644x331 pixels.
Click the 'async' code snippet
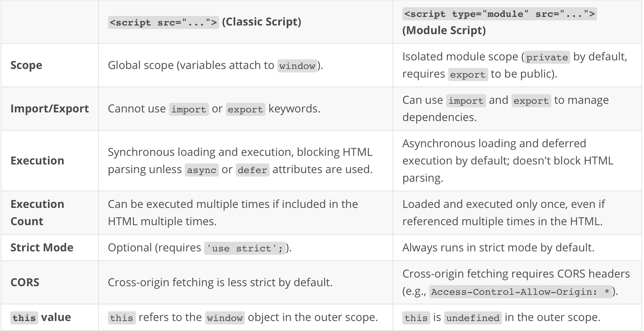pyautogui.click(x=202, y=170)
